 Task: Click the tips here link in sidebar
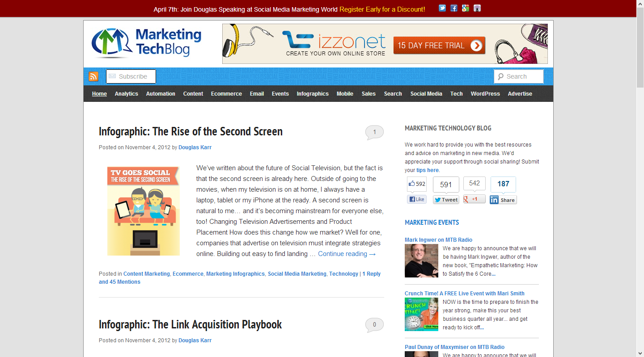pyautogui.click(x=428, y=170)
